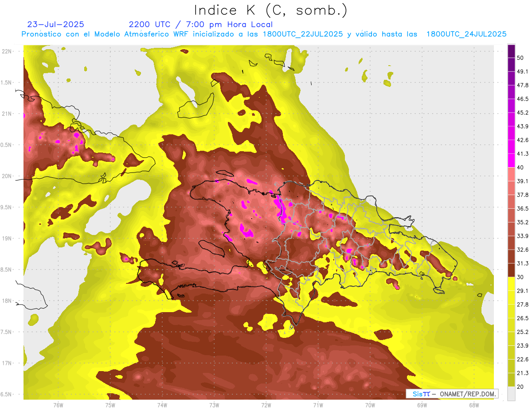This screenshot has width=532, height=411.
Task: Click color bar value '42.6'
Action: [x=522, y=140]
